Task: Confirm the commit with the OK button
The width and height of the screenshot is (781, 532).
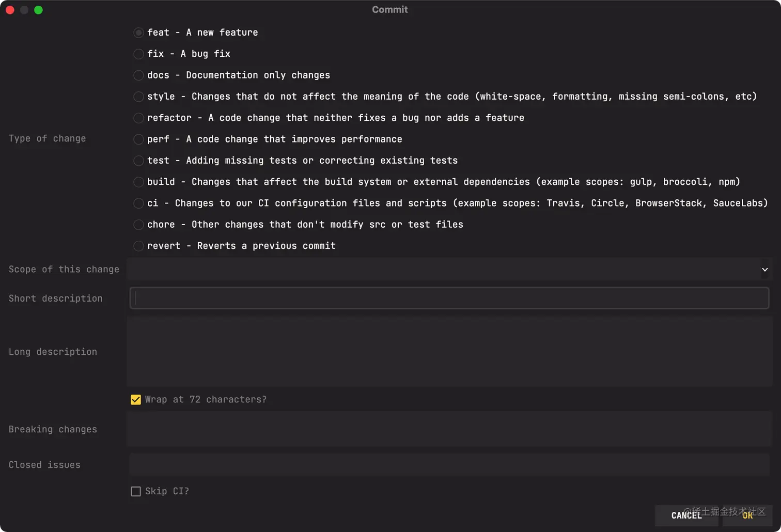Action: pos(747,515)
